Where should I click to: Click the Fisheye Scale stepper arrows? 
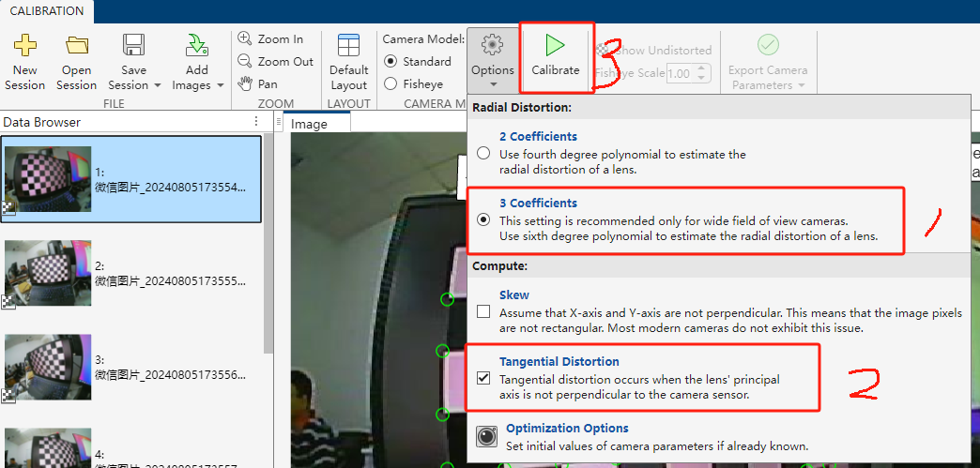[x=702, y=73]
